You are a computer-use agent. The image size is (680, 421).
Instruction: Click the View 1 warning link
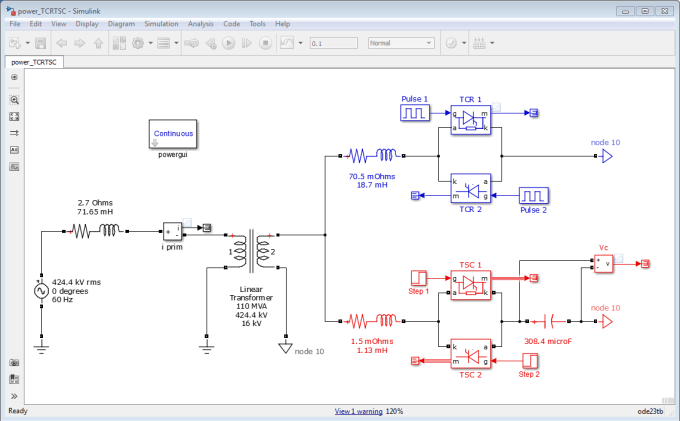(358, 411)
